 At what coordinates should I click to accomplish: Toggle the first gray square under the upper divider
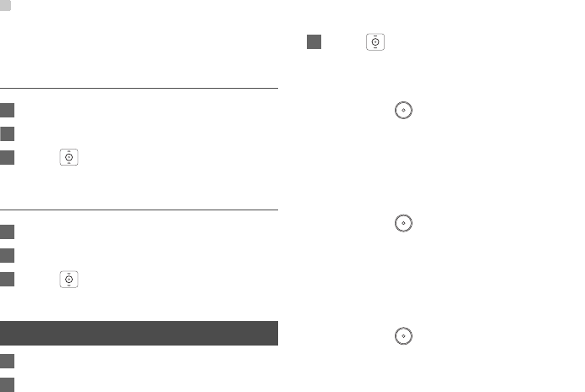[x=7, y=110]
